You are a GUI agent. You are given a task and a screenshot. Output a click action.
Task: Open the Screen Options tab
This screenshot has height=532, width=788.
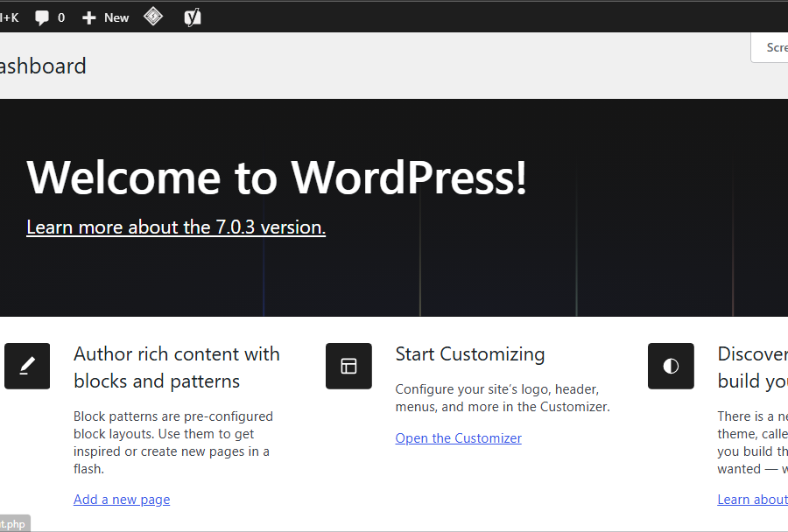(x=770, y=48)
